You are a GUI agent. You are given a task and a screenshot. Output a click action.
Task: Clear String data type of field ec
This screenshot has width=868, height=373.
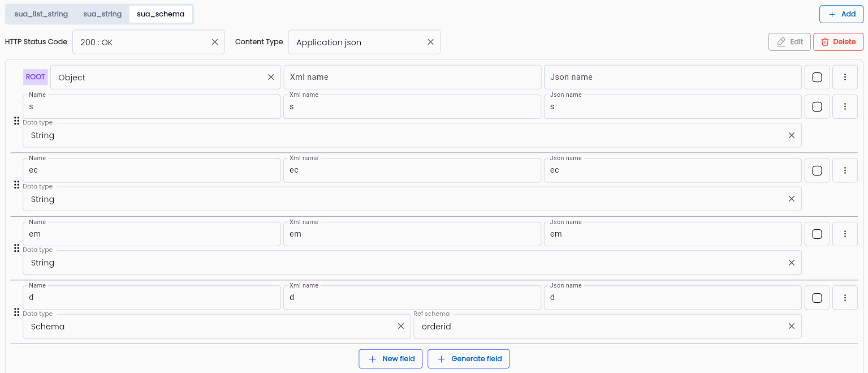(792, 199)
